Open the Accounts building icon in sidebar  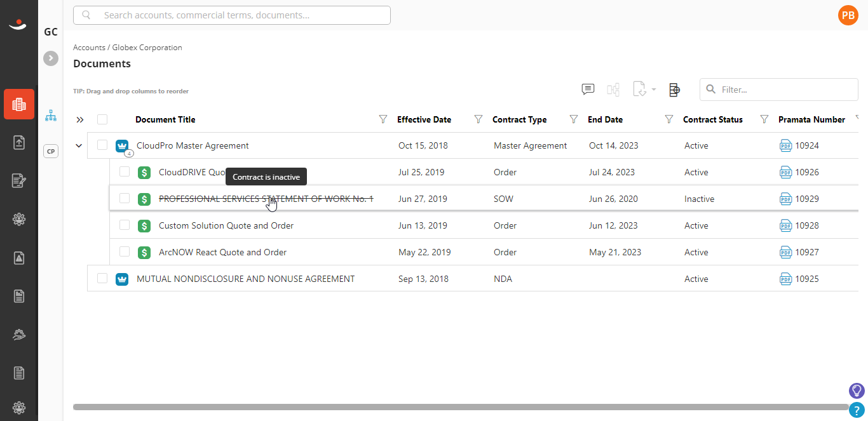(x=19, y=104)
